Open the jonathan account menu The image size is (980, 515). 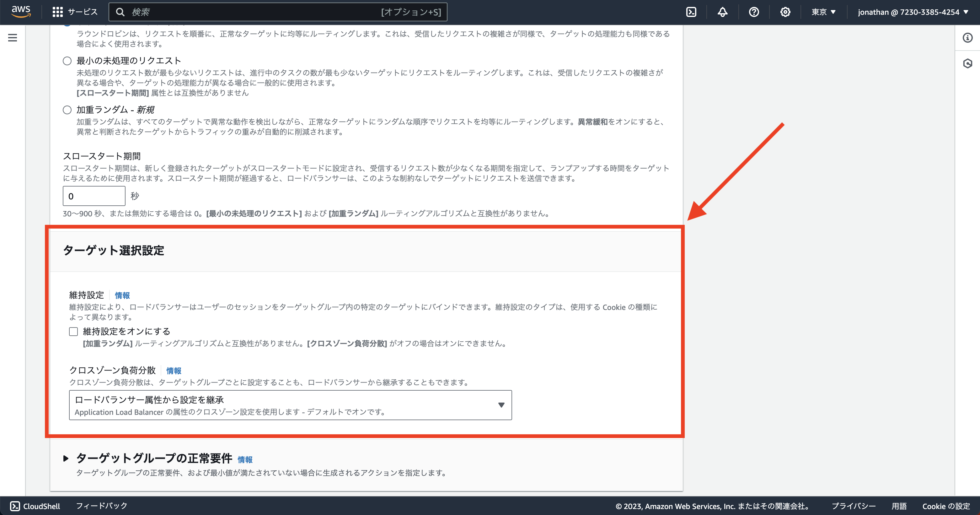tap(913, 12)
